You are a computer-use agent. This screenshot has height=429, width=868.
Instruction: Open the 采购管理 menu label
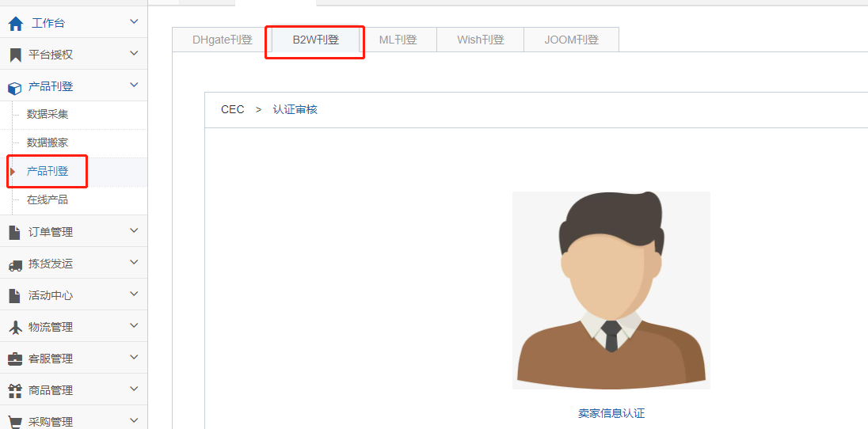(51, 422)
